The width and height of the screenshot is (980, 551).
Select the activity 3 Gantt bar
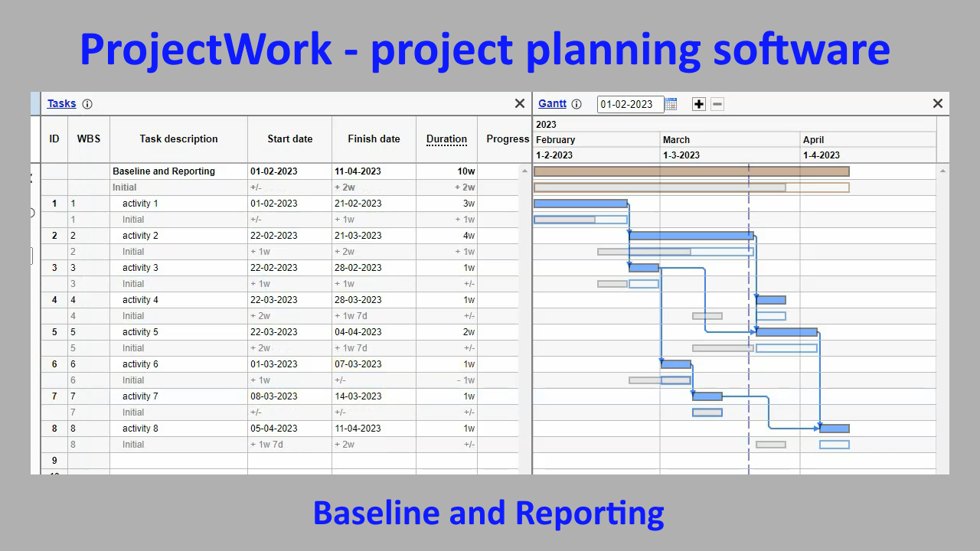(x=644, y=268)
